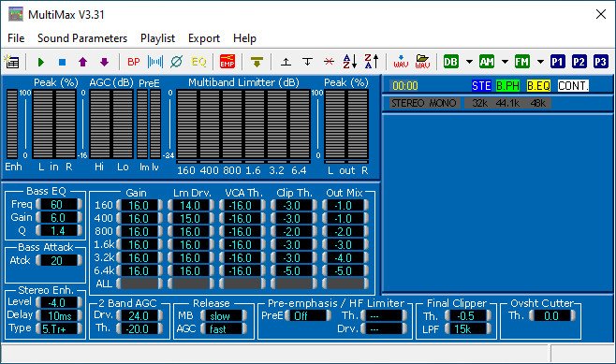Expand dropdown arrow next to FM
The height and width of the screenshot is (364, 616).
tap(540, 62)
